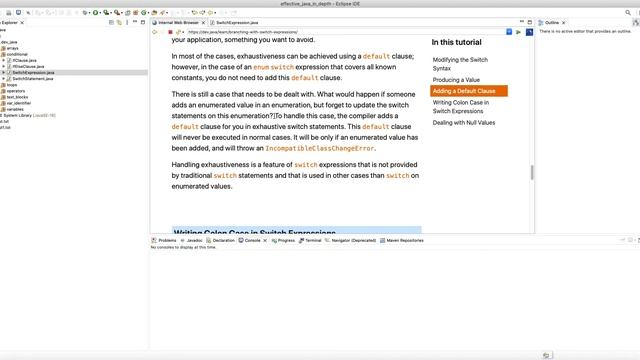The height and width of the screenshot is (360, 640).
Task: Open dropdown next to browser refresh icon
Action: (183, 32)
